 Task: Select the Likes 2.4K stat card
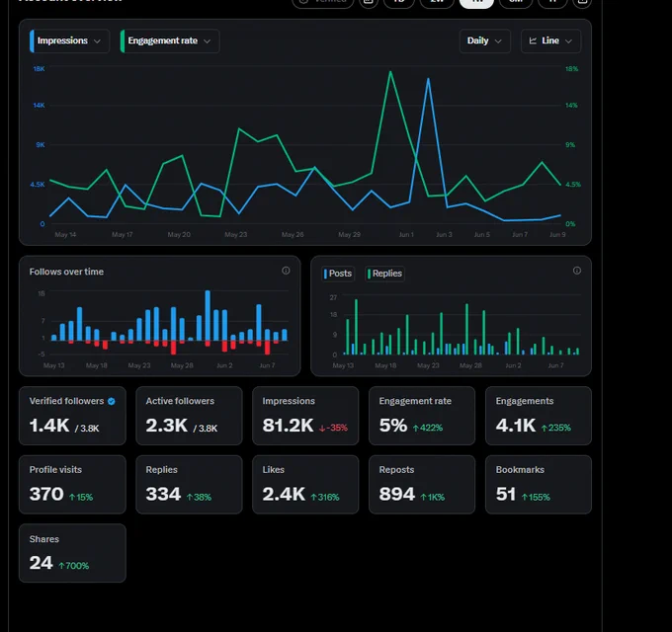pos(305,484)
